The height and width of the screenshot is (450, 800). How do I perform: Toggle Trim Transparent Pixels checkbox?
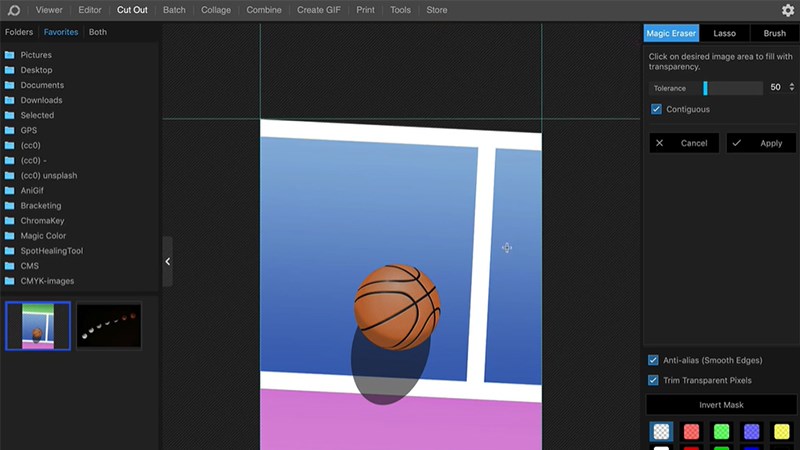point(654,380)
